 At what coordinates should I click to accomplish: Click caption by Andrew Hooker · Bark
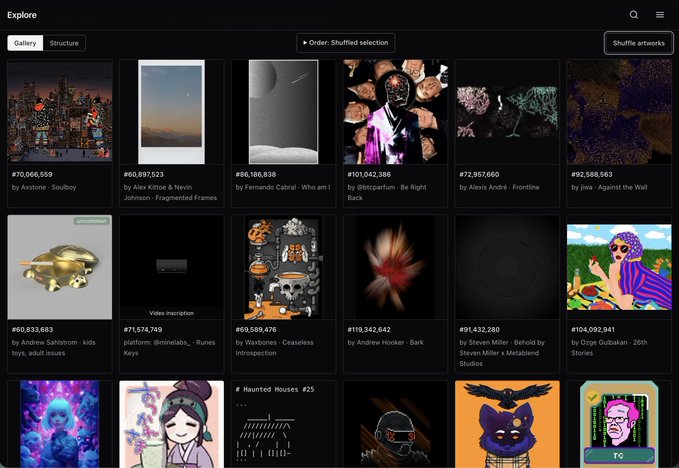click(385, 342)
